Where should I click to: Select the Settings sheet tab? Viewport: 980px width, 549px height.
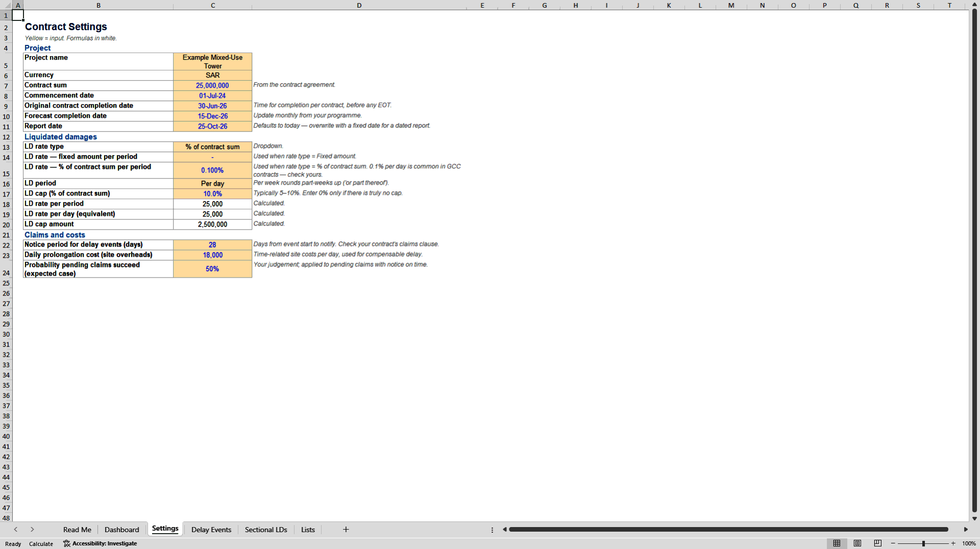click(165, 529)
